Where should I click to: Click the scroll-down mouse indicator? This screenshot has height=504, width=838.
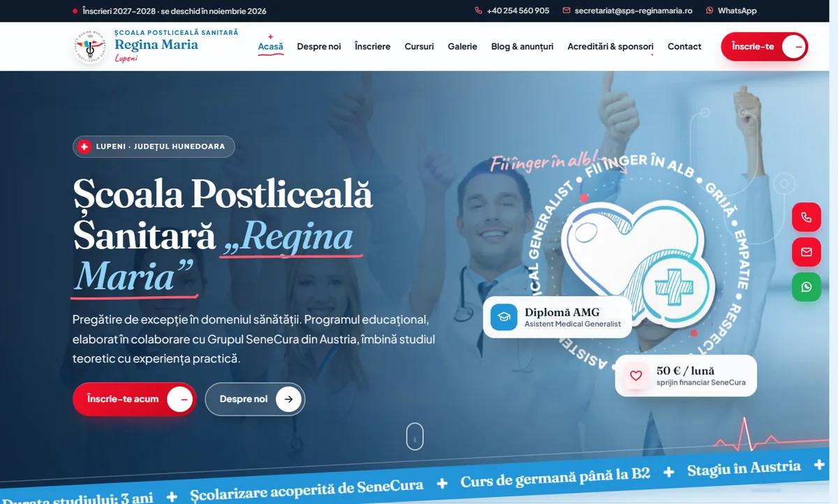pos(415,436)
